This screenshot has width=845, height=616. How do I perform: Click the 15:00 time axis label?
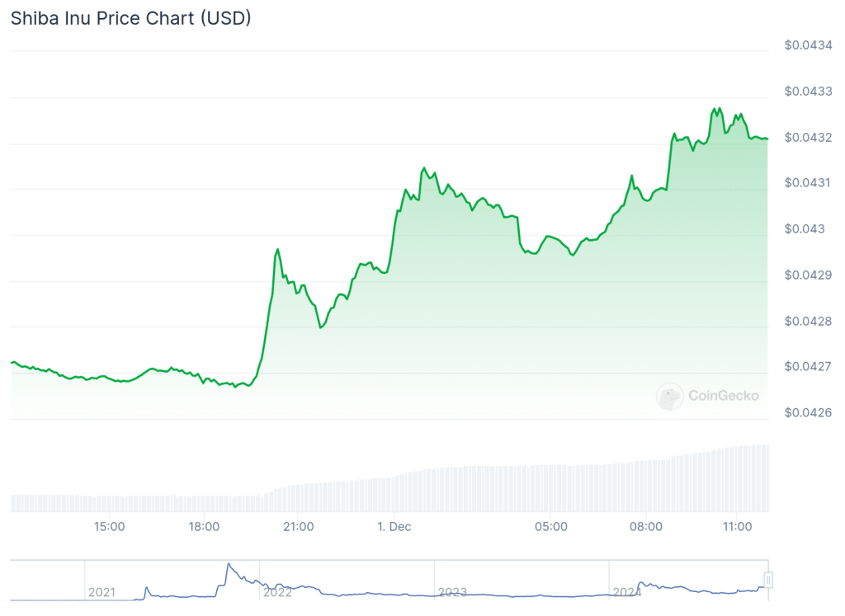pos(109,526)
